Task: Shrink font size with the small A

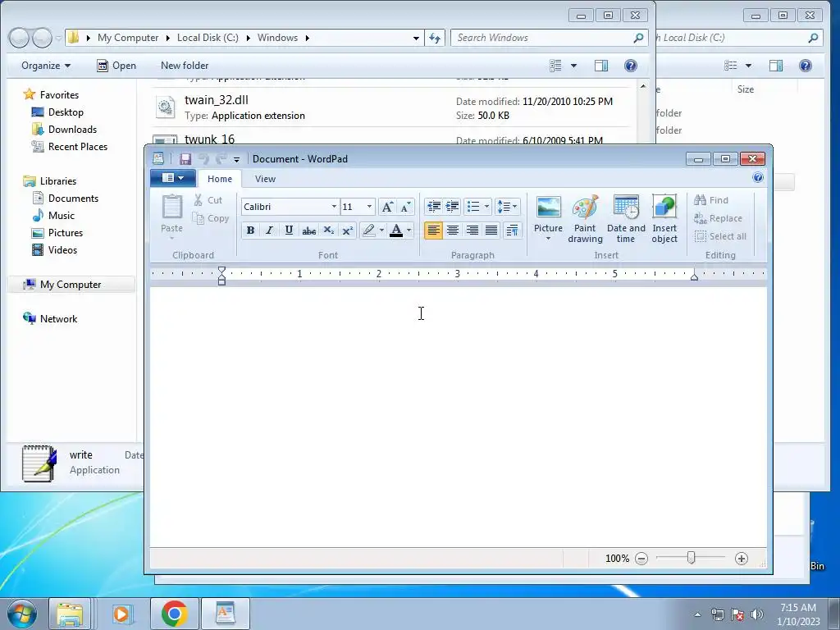Action: click(405, 207)
